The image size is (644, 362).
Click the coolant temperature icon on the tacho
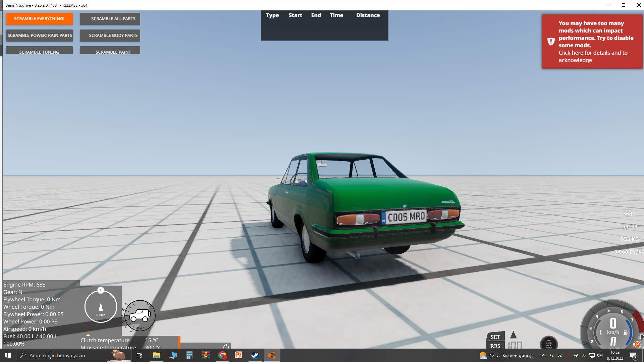point(601,333)
